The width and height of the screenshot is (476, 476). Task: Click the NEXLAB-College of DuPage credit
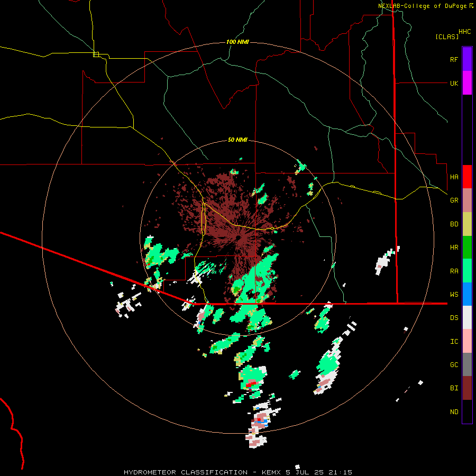(x=423, y=6)
